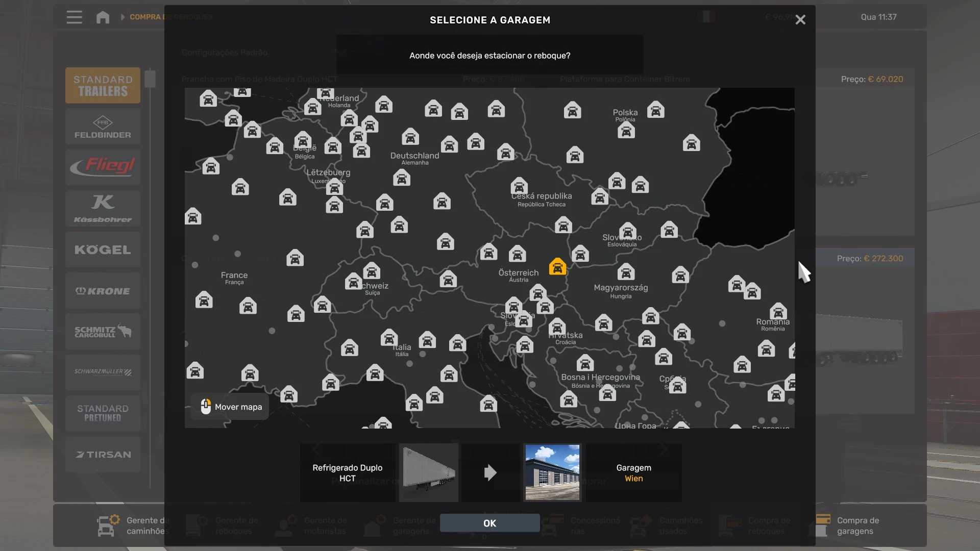980x551 pixels.
Task: Select the garage icon above Deutschland label
Action: pos(410,137)
